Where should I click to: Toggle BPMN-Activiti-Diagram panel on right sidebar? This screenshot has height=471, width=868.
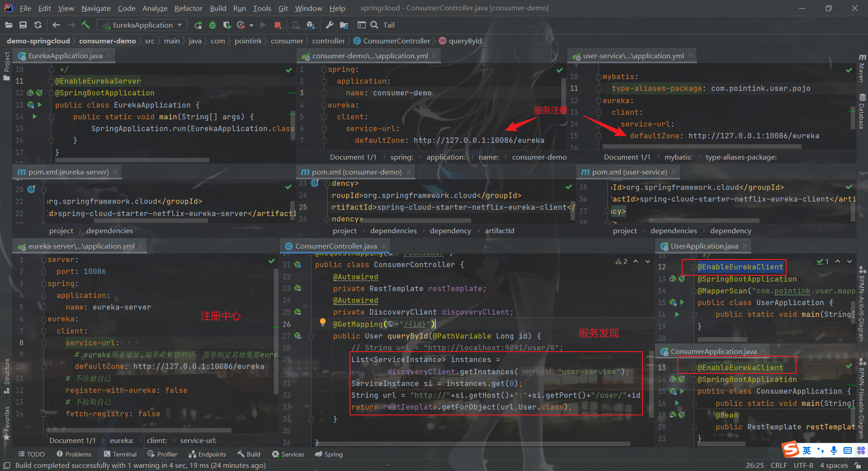point(862,304)
